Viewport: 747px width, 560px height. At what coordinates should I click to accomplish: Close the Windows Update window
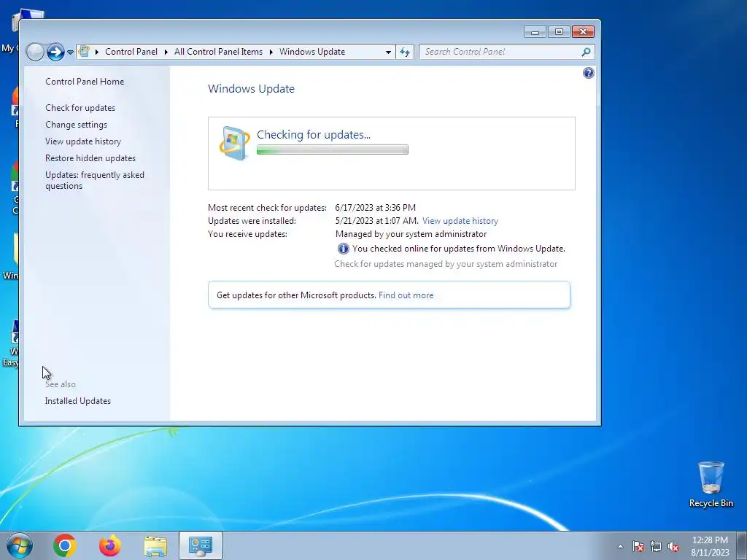[x=583, y=32]
